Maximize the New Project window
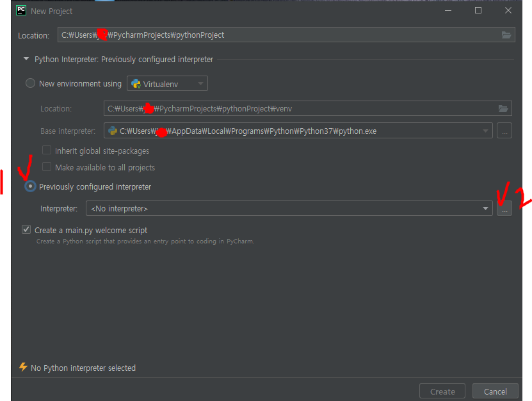Screen dimensions: 532x401 point(478,10)
